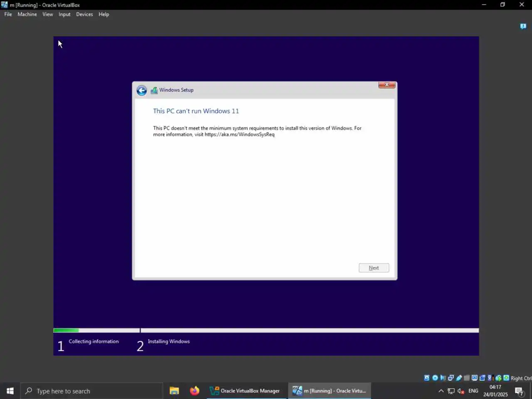The height and width of the screenshot is (399, 532).
Task: Click the 'Collecting information' step label
Action: pyautogui.click(x=94, y=341)
